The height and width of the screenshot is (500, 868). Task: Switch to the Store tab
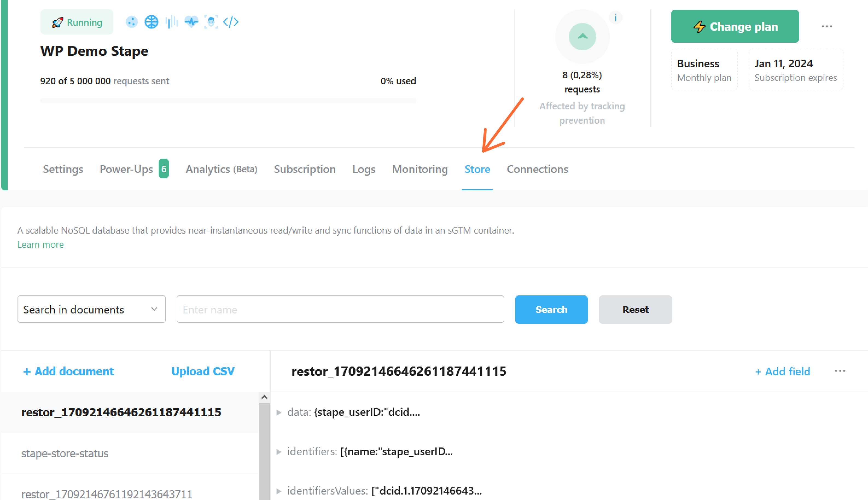tap(477, 169)
